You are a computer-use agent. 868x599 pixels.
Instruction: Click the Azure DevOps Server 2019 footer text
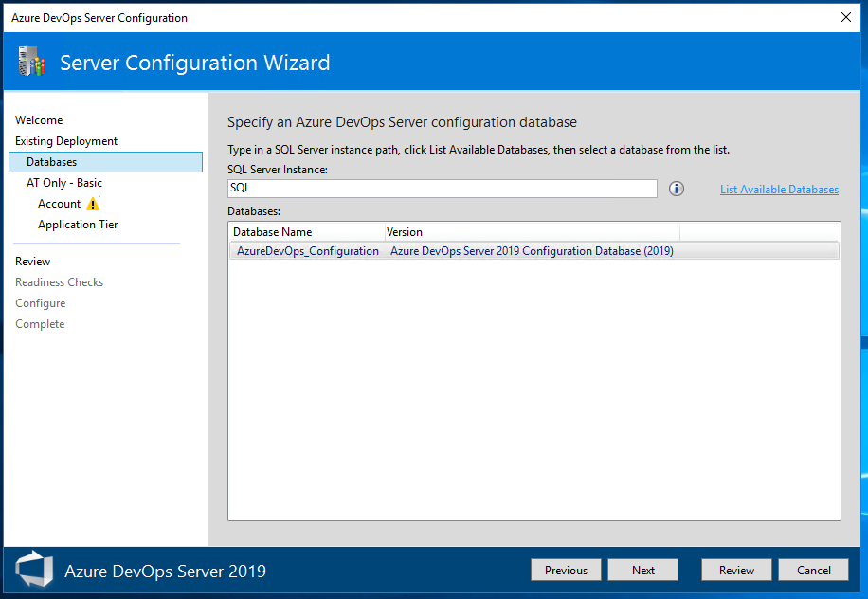coord(166,571)
